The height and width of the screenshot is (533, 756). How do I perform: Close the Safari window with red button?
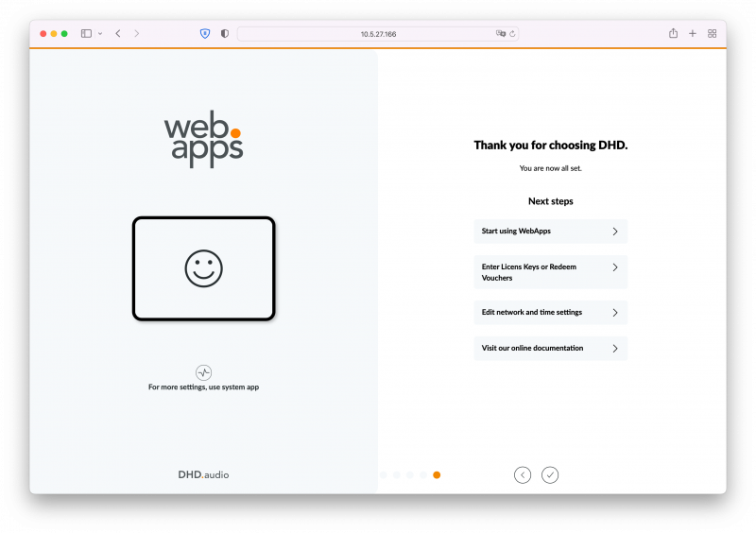click(x=43, y=33)
